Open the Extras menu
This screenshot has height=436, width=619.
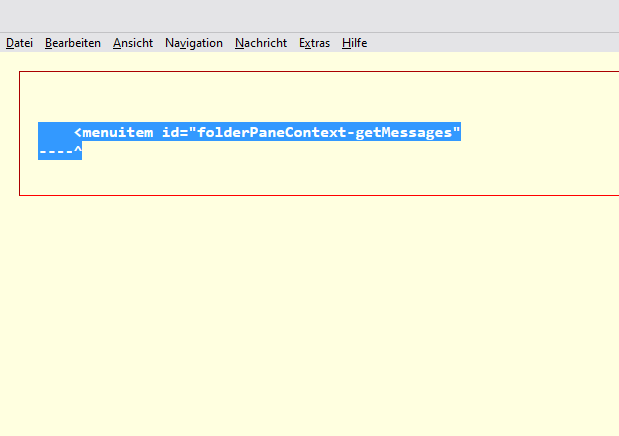point(314,43)
